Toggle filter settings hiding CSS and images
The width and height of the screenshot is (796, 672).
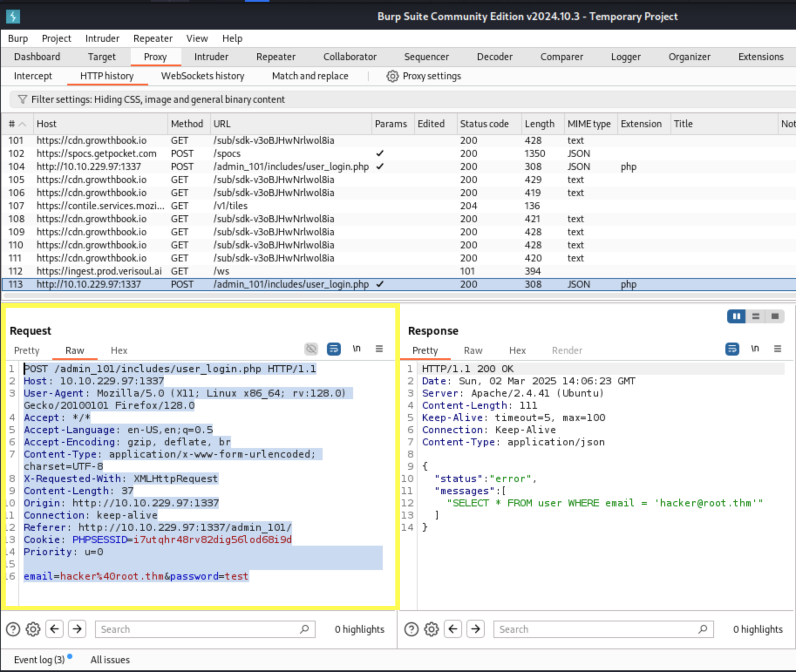coord(158,99)
